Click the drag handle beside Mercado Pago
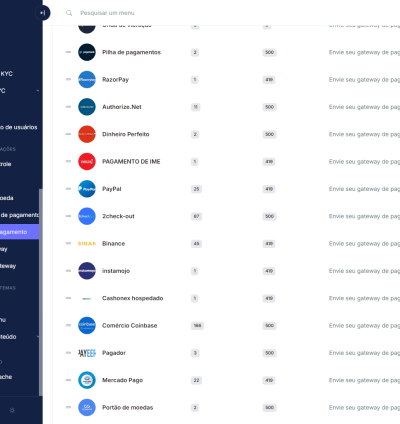 68,380
